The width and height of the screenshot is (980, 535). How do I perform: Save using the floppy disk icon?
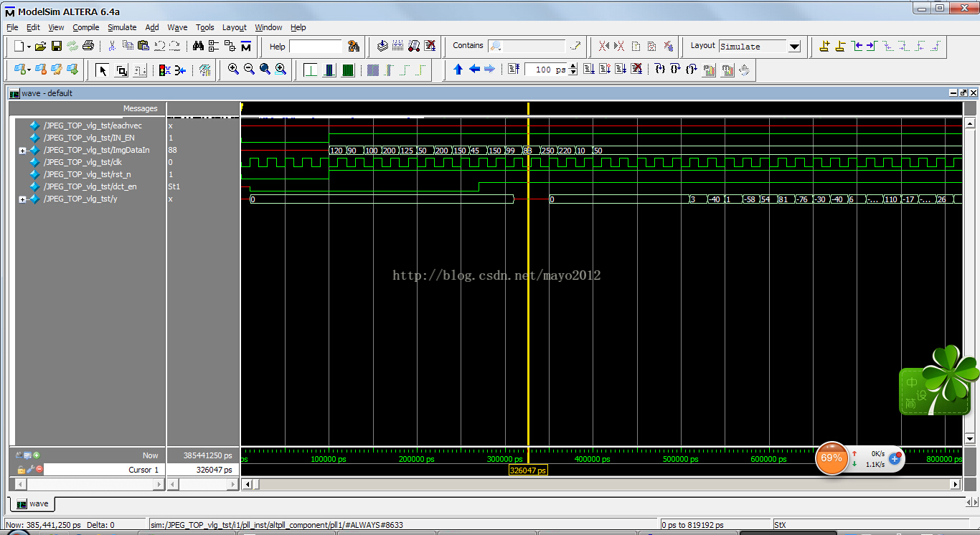point(57,47)
